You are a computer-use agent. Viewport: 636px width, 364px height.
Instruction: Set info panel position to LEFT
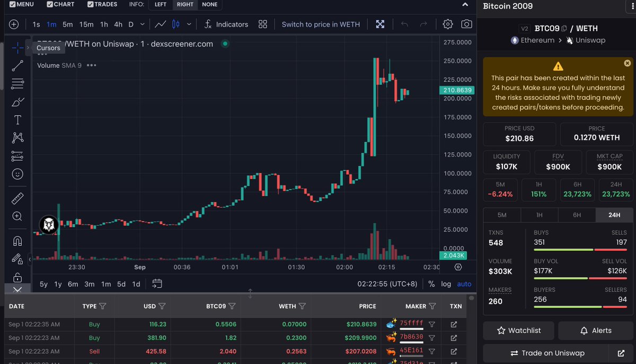pos(160,4)
